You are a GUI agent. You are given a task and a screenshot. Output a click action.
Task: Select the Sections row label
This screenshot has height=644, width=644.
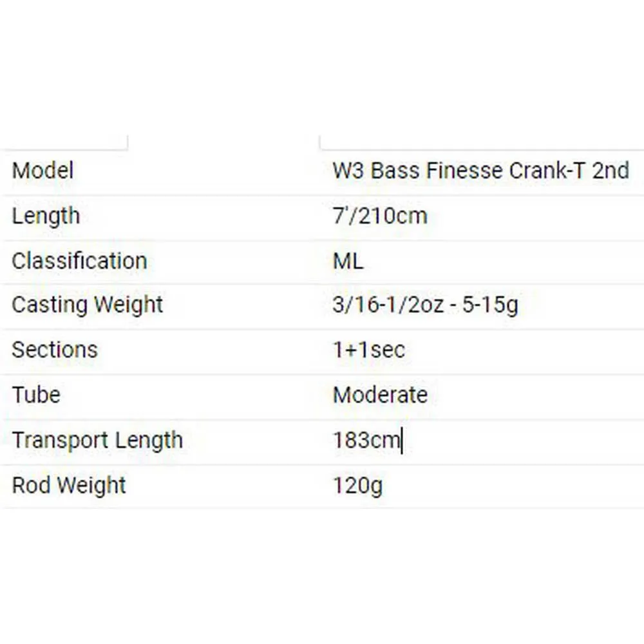click(x=55, y=350)
